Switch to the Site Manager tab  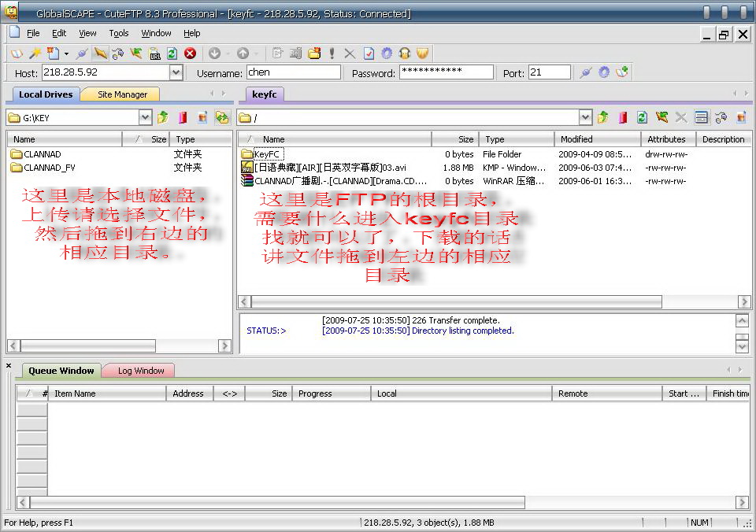pyautogui.click(x=122, y=94)
